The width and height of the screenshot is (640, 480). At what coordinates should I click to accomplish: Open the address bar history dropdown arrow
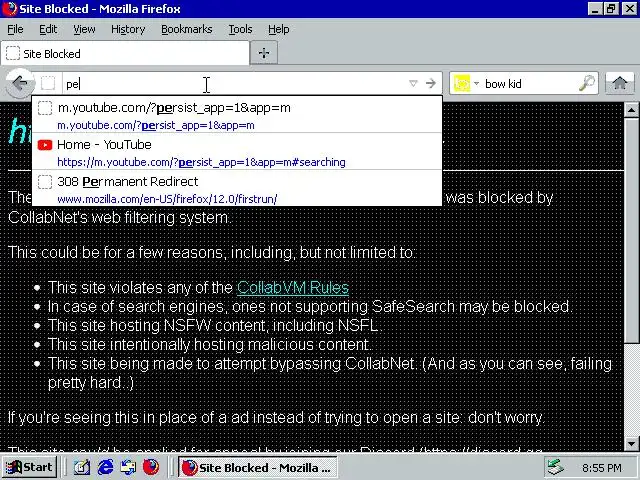click(413, 84)
